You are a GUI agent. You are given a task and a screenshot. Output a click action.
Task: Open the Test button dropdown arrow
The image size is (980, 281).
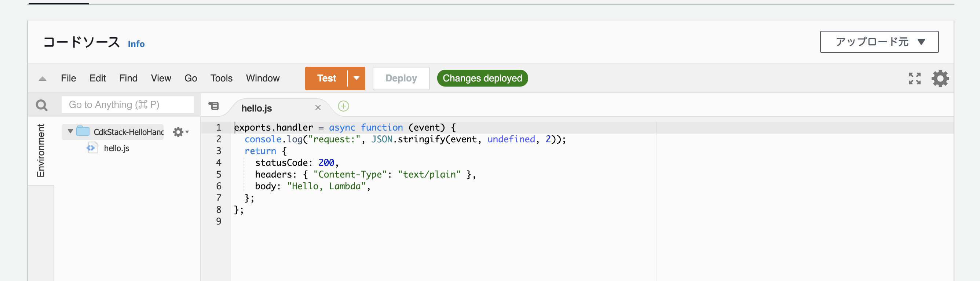point(356,79)
